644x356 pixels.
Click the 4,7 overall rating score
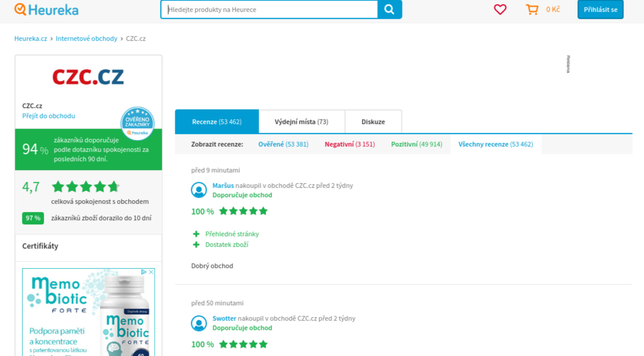pyautogui.click(x=31, y=187)
